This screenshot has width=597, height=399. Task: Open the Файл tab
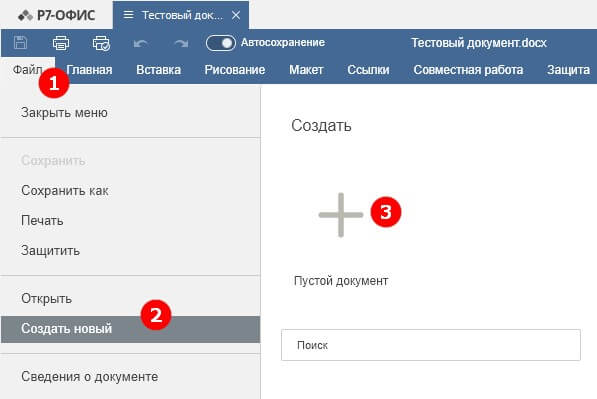(x=27, y=70)
